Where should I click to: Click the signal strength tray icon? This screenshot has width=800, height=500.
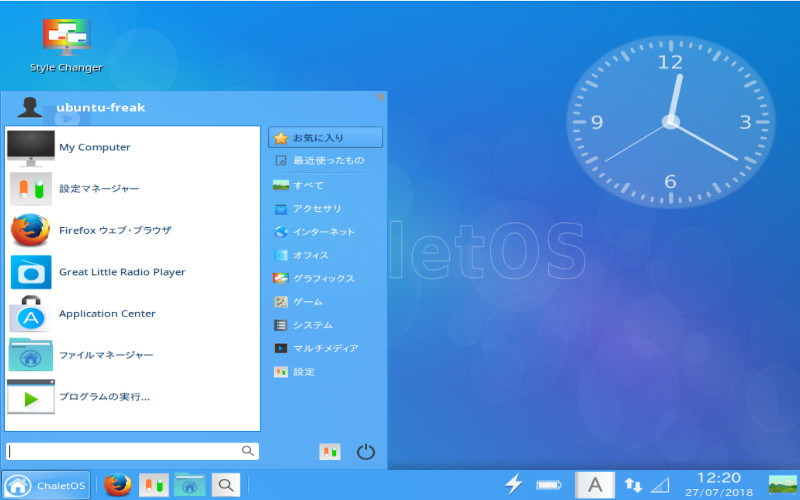660,485
